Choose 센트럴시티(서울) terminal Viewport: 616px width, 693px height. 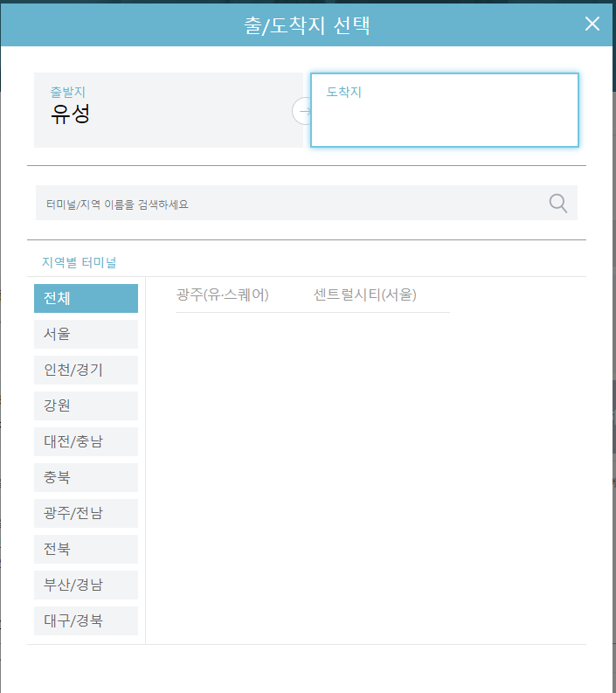click(x=365, y=295)
